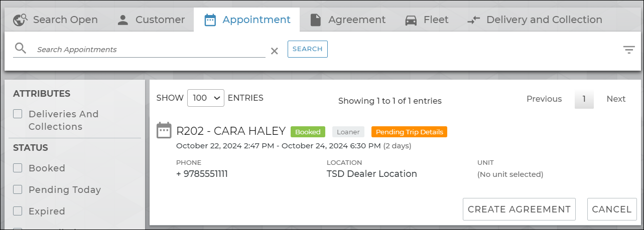Click the Fleet car icon
The height and width of the screenshot is (230, 644).
[x=411, y=20]
